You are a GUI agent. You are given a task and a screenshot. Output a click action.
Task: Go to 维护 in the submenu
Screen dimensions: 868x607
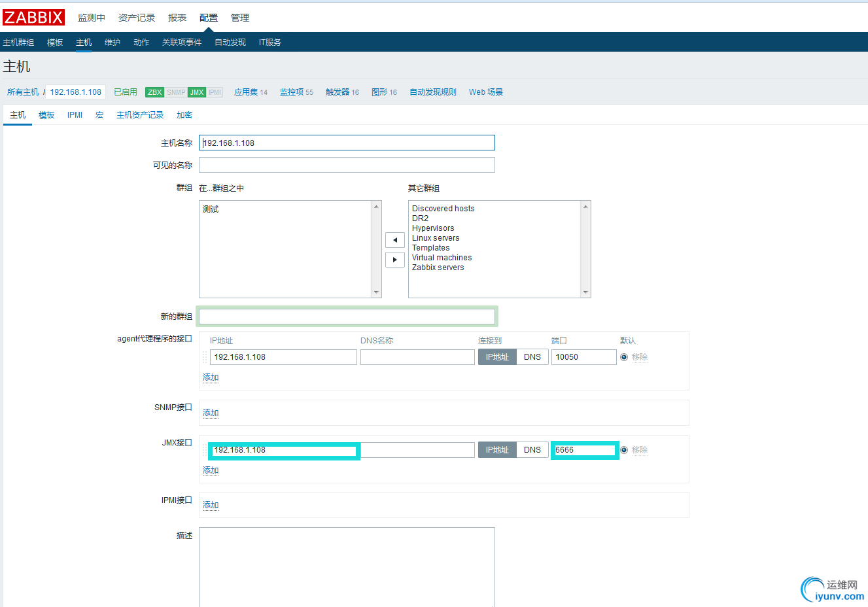click(x=113, y=43)
